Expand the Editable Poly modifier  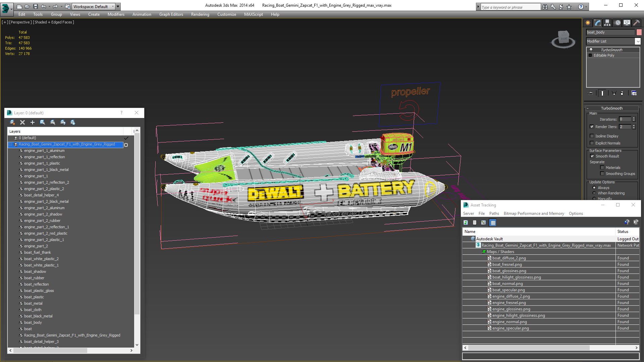(590, 55)
